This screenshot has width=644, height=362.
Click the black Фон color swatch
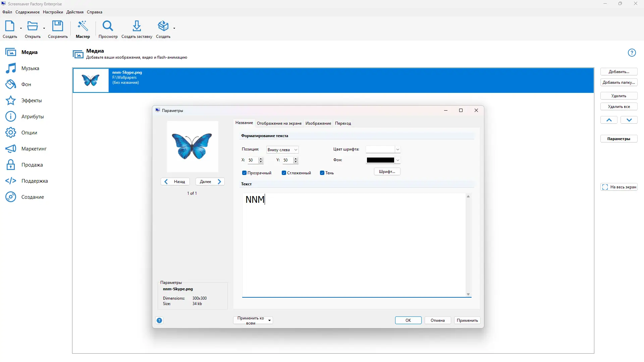click(x=380, y=160)
